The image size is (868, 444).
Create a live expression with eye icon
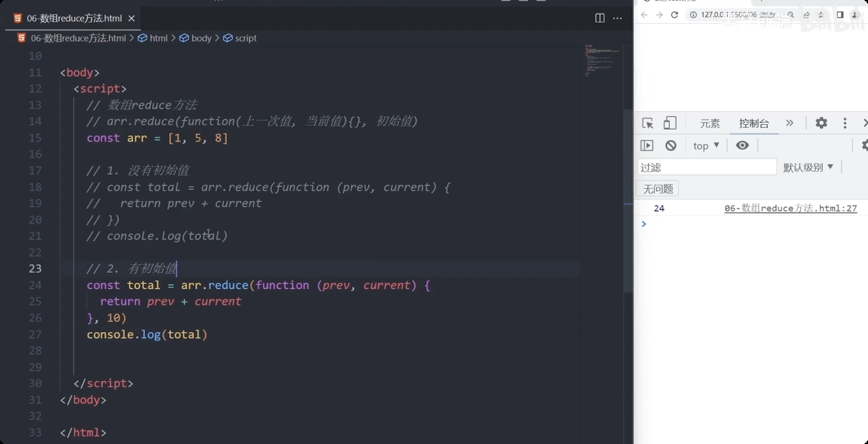click(742, 145)
